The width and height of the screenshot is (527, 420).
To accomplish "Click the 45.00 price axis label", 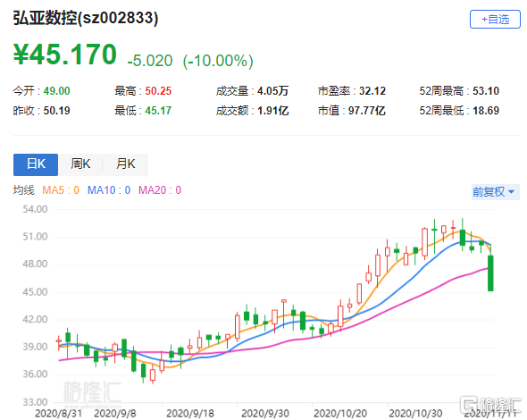I will 35,292.
